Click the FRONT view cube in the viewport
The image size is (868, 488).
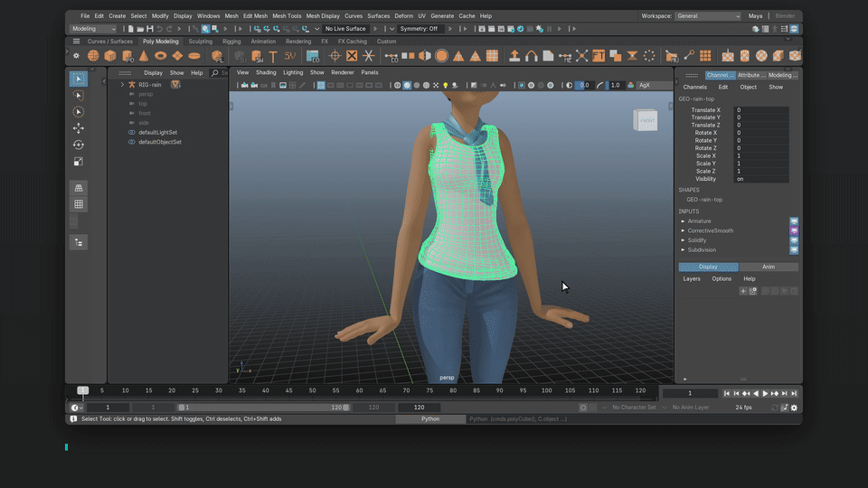pyautogui.click(x=646, y=120)
